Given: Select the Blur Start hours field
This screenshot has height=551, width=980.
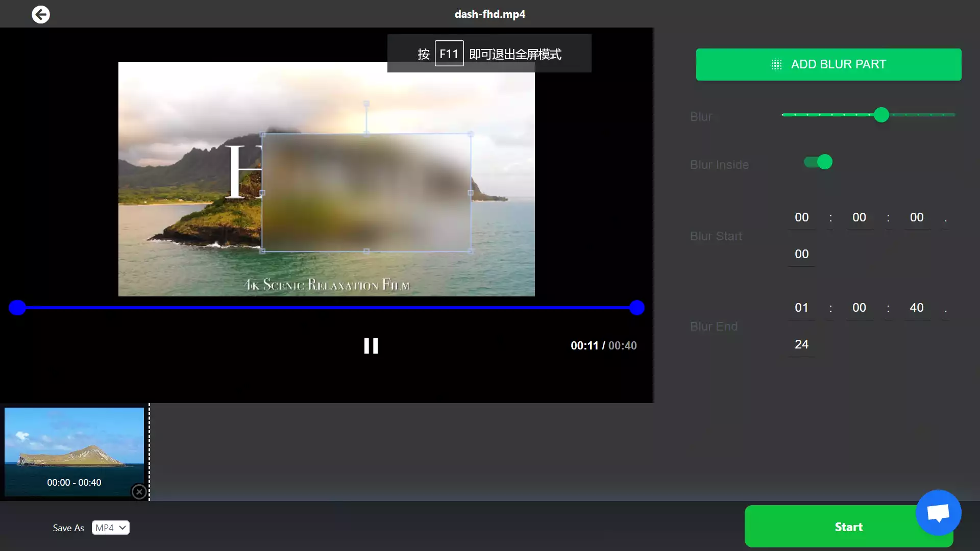Looking at the screenshot, I should pos(801,217).
